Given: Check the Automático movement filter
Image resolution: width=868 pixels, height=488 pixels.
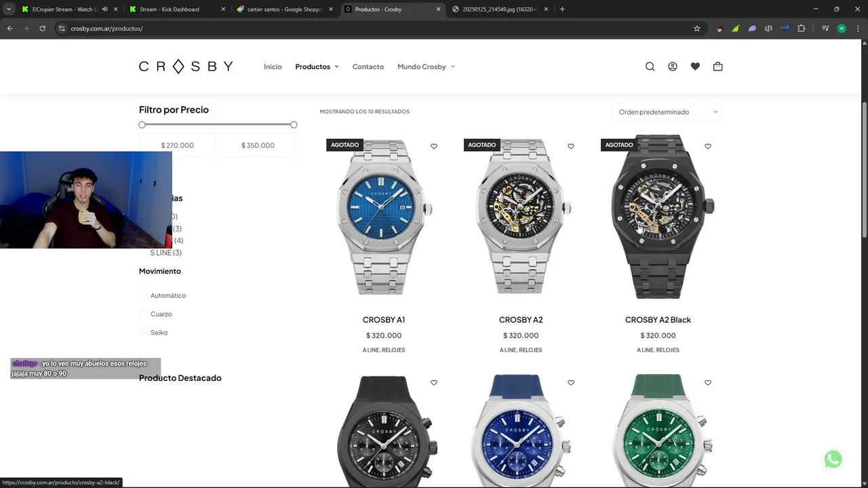Looking at the screenshot, I should [x=143, y=296].
